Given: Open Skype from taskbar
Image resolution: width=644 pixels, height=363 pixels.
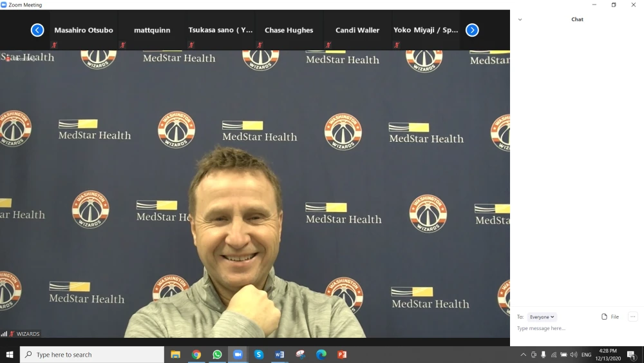Looking at the screenshot, I should click(x=259, y=355).
